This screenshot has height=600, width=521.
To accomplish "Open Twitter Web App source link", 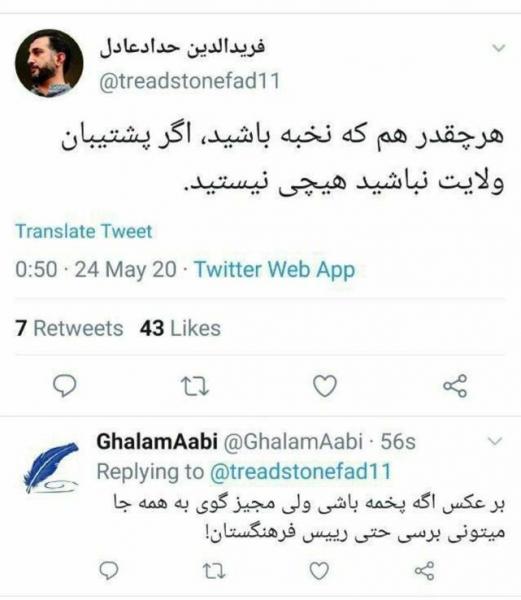I will 275,269.
